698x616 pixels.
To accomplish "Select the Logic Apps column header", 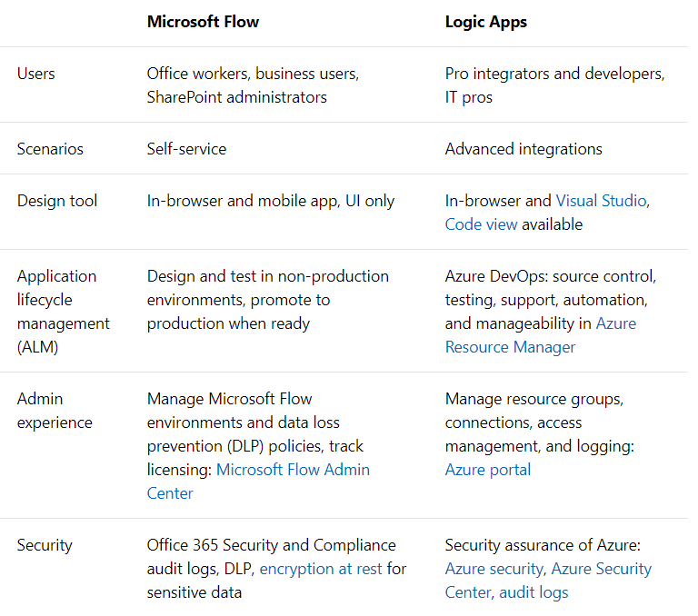I will (x=485, y=22).
